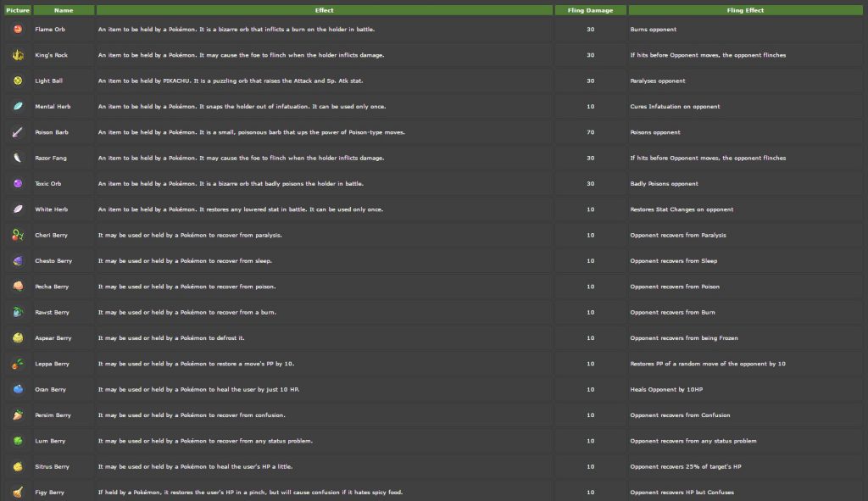Click the Effect column header
This screenshot has width=868, height=501.
(325, 10)
